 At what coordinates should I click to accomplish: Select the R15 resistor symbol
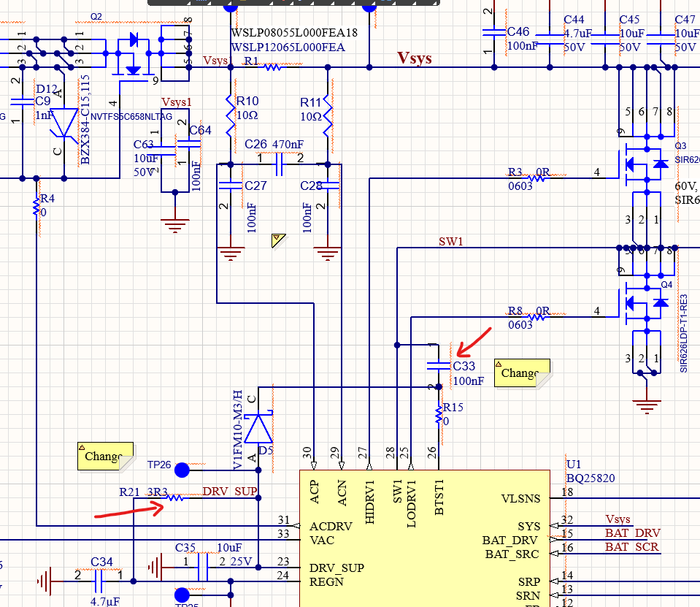point(439,415)
